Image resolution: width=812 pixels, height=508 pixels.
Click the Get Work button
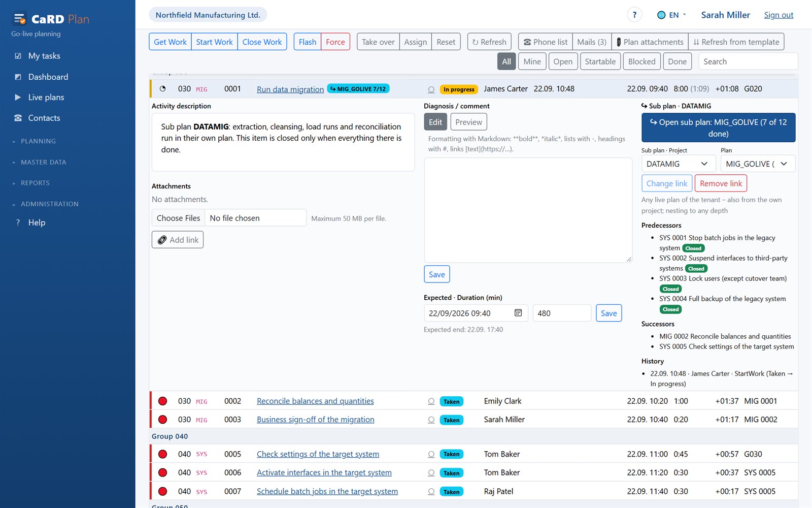pyautogui.click(x=170, y=42)
